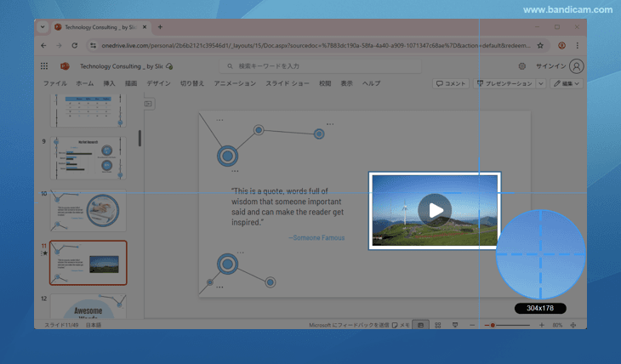621x364 pixels.
Task: Click the thumbnail pane scrollbar
Action: [140, 139]
